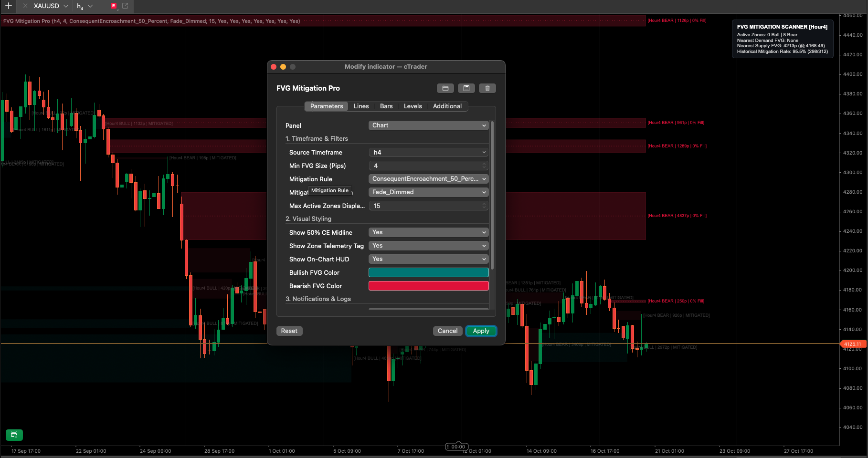
Task: Click the '1. Timeframe & Filters' section header
Action: [x=317, y=138]
